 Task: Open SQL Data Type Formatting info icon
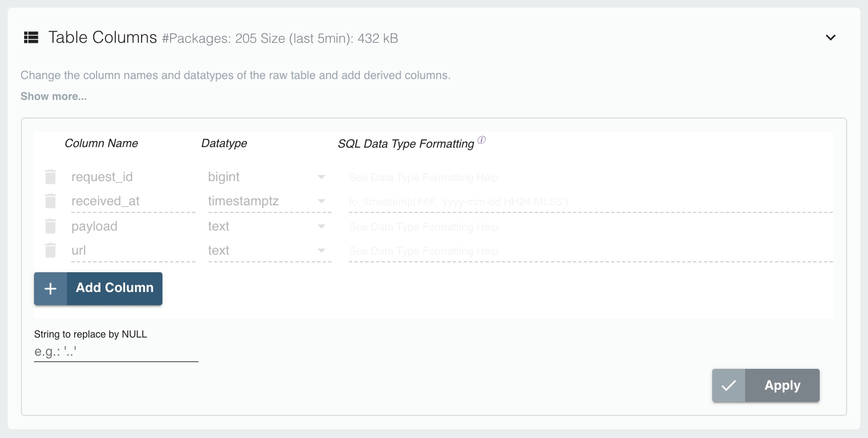482,140
